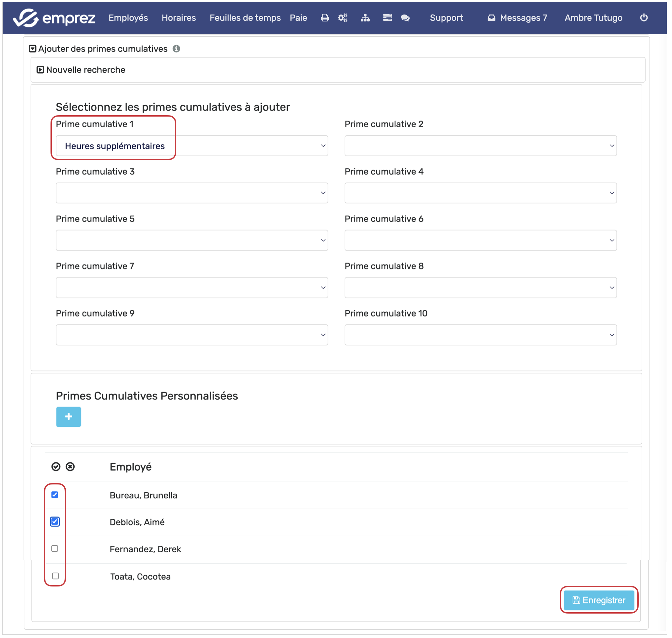Click the org chart hierarchy icon
672x638 pixels.
click(x=365, y=18)
